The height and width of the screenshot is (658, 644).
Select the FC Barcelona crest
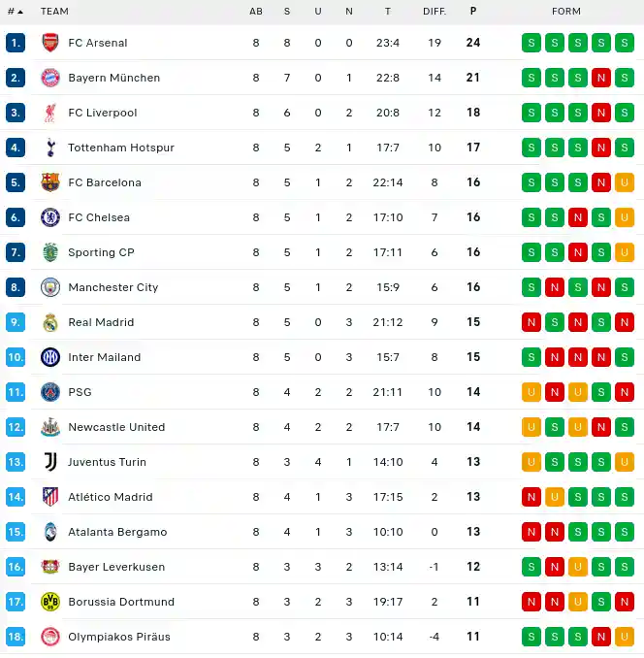[x=50, y=182]
